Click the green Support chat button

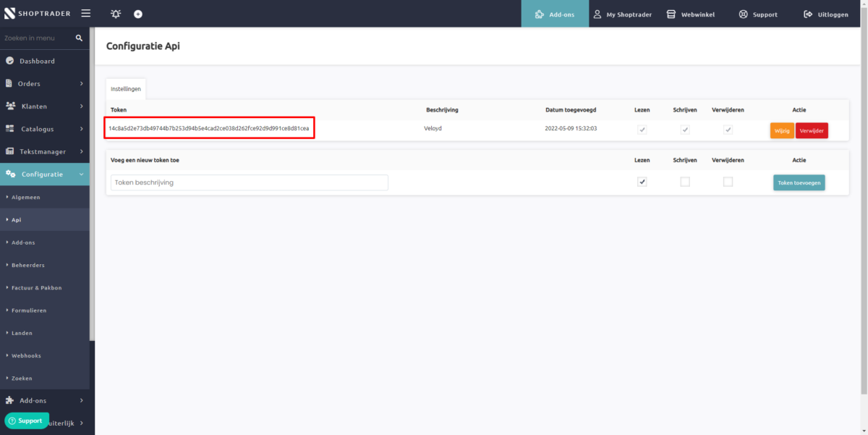coord(27,421)
